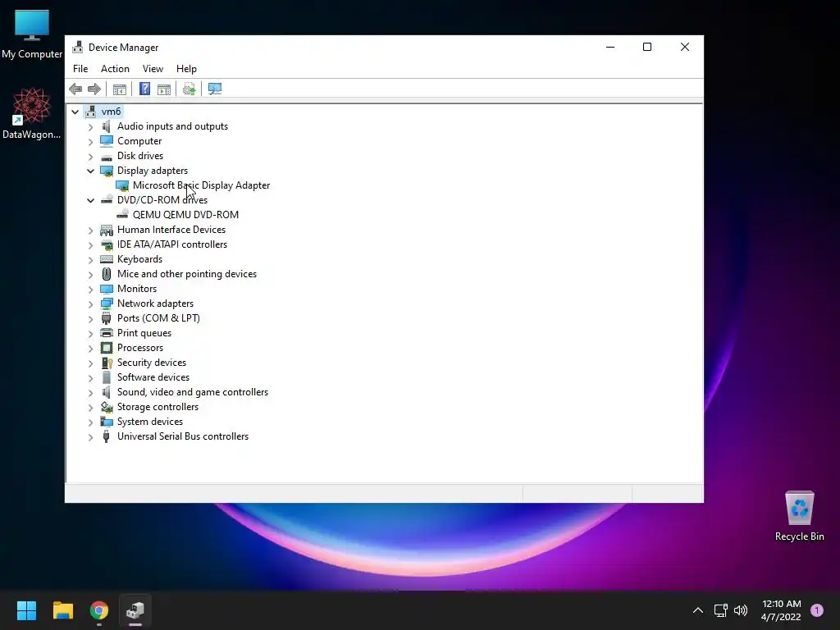Toggle the show/hide action pane icon
840x630 pixels.
(x=164, y=89)
